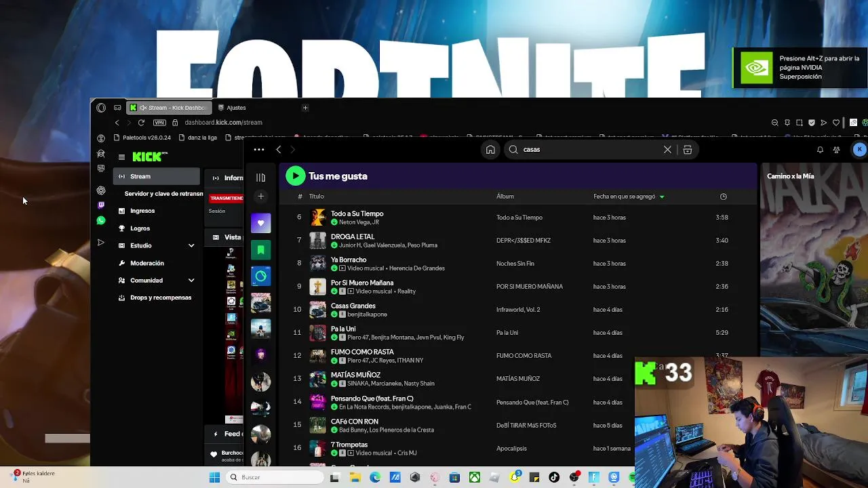Open Kick dashboard hamburger menu
Image resolution: width=868 pixels, height=488 pixels.
tap(121, 157)
